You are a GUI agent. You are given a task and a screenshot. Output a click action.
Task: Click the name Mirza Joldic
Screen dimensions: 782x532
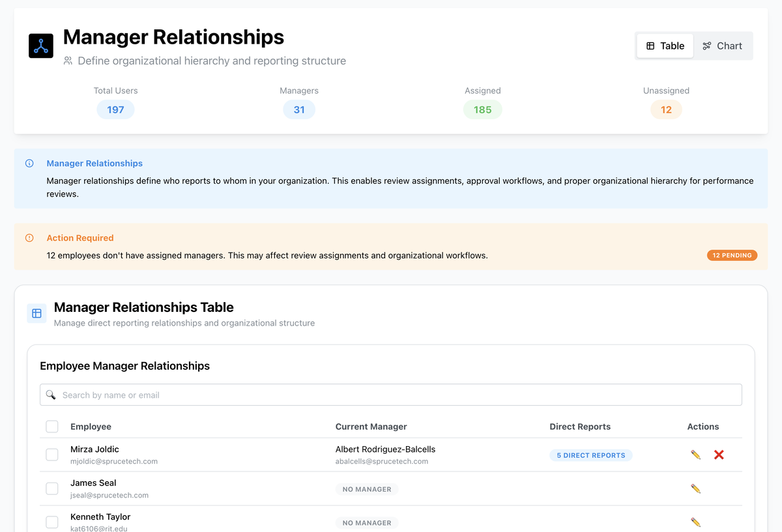coord(94,449)
